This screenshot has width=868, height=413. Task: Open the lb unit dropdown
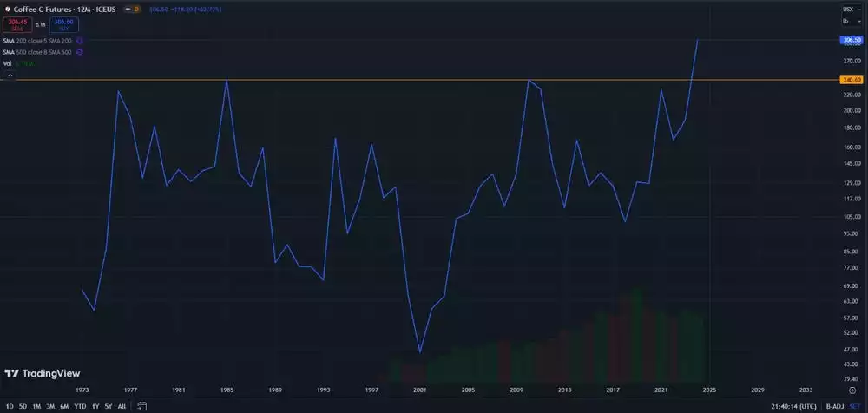(x=852, y=21)
